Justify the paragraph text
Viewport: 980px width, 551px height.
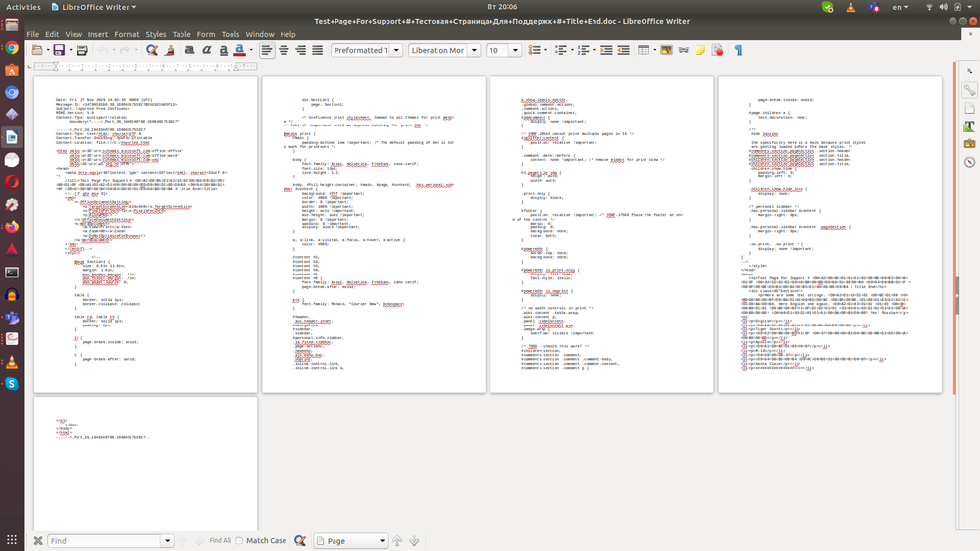[x=318, y=50]
